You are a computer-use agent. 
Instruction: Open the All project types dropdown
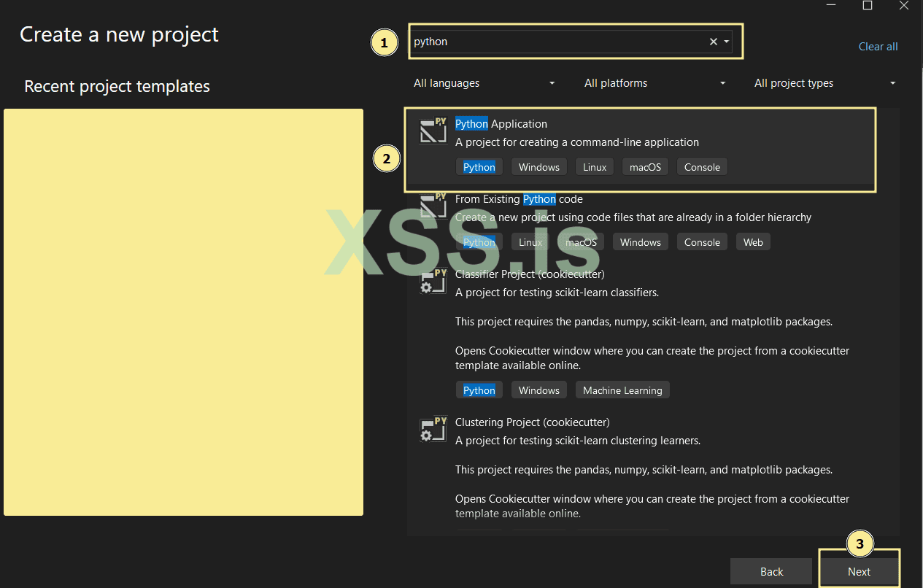tap(825, 83)
